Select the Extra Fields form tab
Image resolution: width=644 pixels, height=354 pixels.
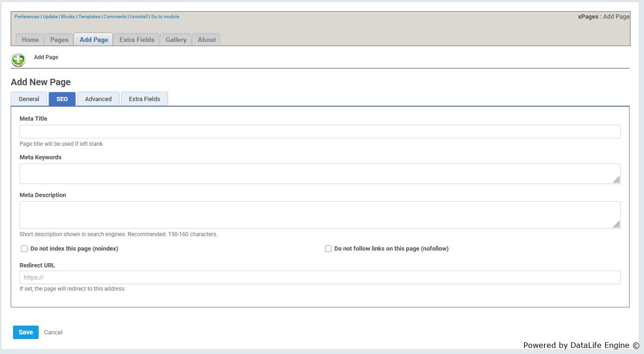coord(144,99)
